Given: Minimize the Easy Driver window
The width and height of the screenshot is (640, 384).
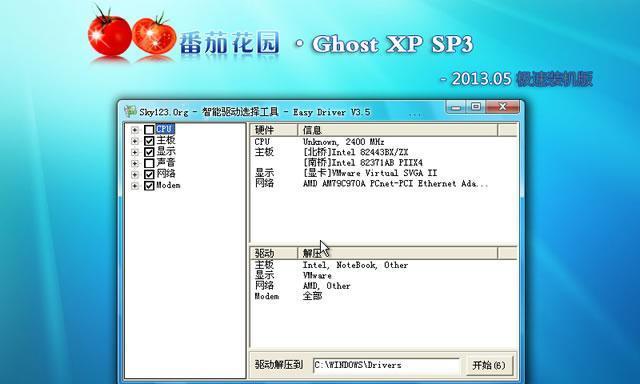Looking at the screenshot, I should tap(456, 107).
